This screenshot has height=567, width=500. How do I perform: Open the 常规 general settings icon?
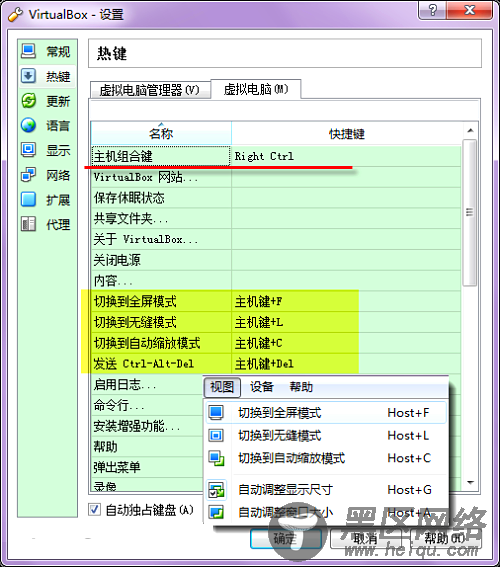point(28,51)
